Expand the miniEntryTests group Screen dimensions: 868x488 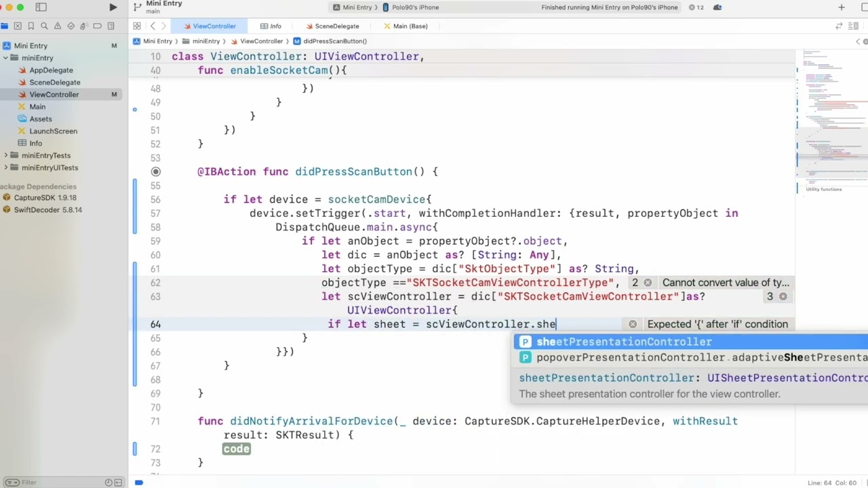coord(6,156)
